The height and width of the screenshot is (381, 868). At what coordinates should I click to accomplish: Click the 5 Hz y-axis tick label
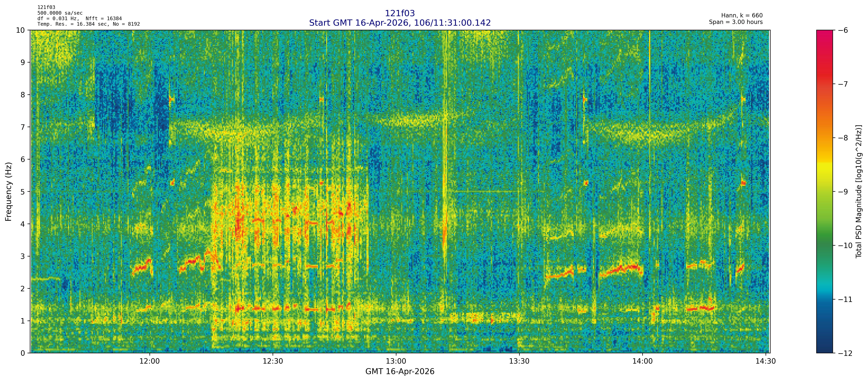(x=23, y=192)
